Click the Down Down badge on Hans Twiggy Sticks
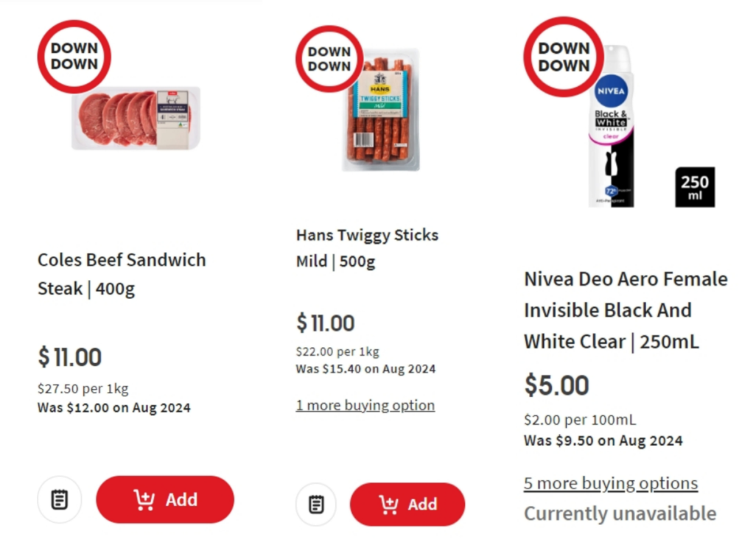The image size is (756, 548). [329, 59]
